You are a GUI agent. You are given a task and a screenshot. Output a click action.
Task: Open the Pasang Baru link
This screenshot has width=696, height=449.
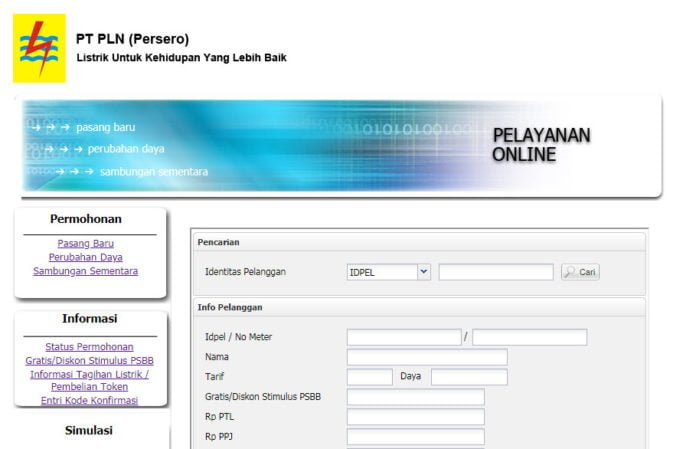(85, 243)
